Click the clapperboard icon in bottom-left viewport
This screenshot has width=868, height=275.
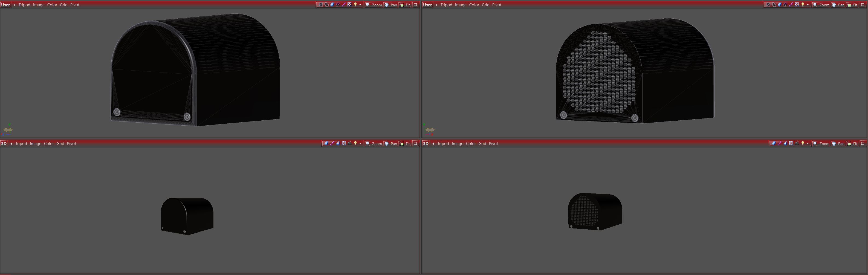point(349,144)
